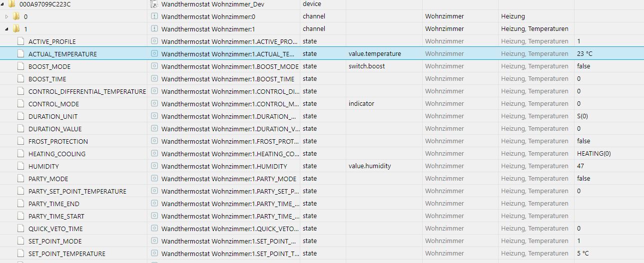Click Heizung function in channel 0 row
The height and width of the screenshot is (263, 644).
point(513,16)
